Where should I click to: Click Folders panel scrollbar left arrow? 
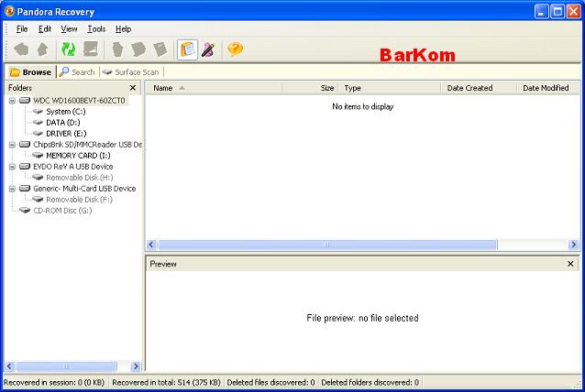point(10,366)
